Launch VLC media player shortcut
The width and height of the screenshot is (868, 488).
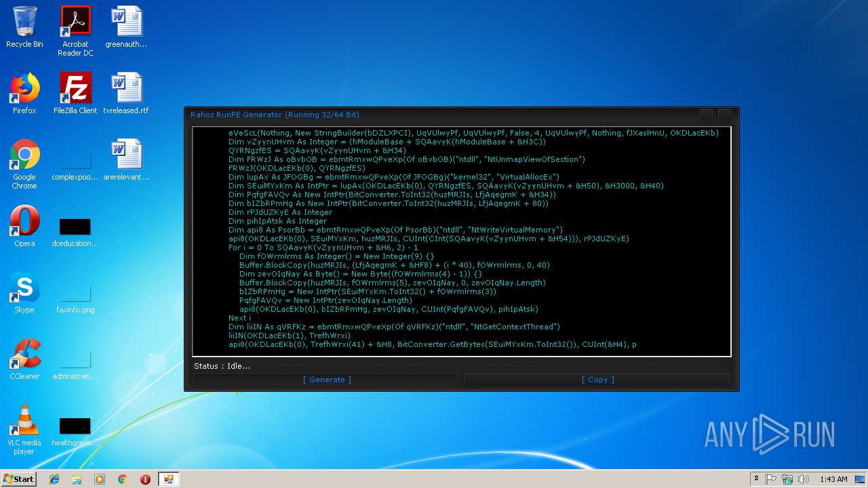24,430
